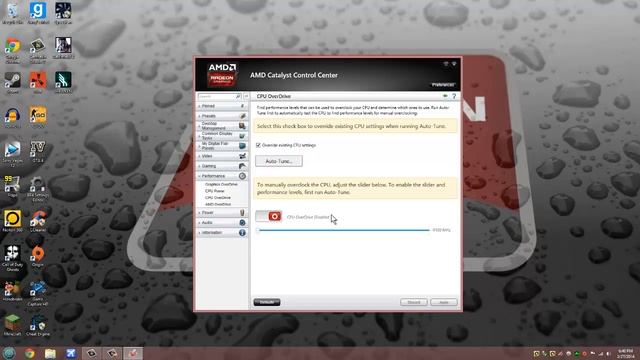
Task: Click the Discard button
Action: point(413,302)
